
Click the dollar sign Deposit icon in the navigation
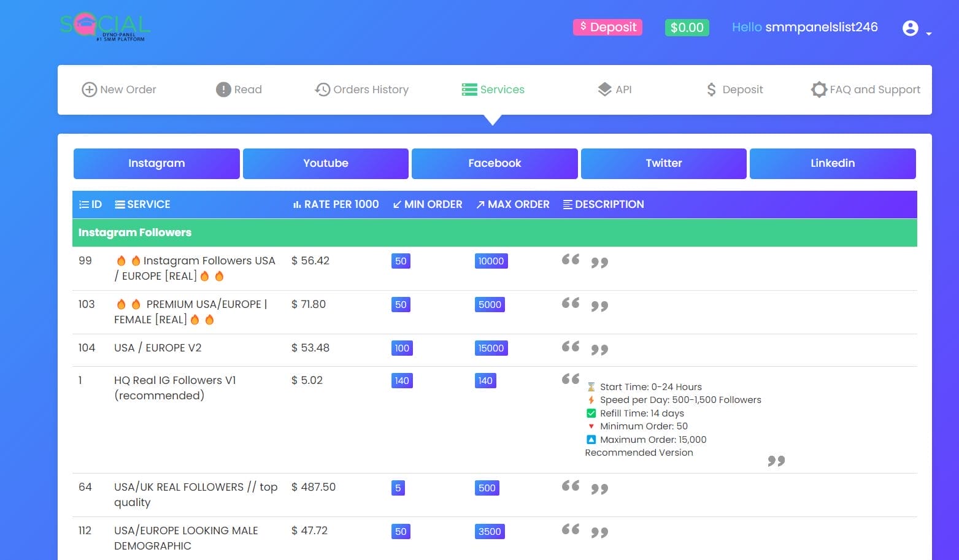(x=711, y=90)
